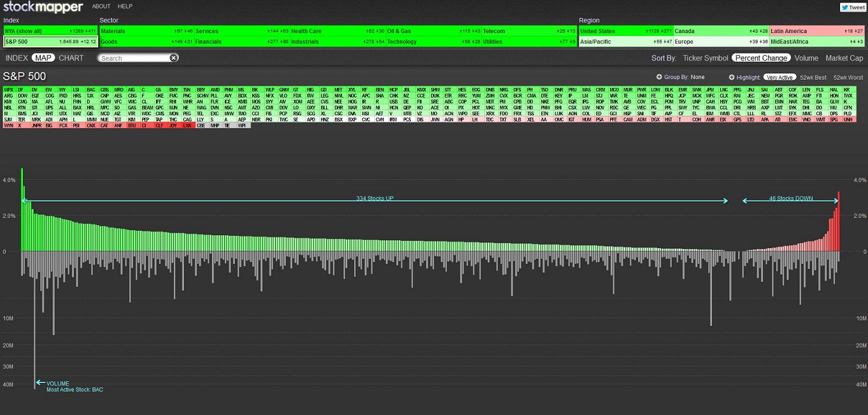
Task: Highlight 52wk Worst stocks
Action: (848, 77)
